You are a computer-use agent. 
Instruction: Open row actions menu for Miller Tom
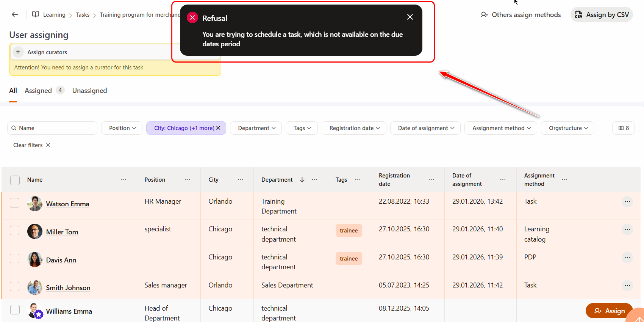pos(627,229)
